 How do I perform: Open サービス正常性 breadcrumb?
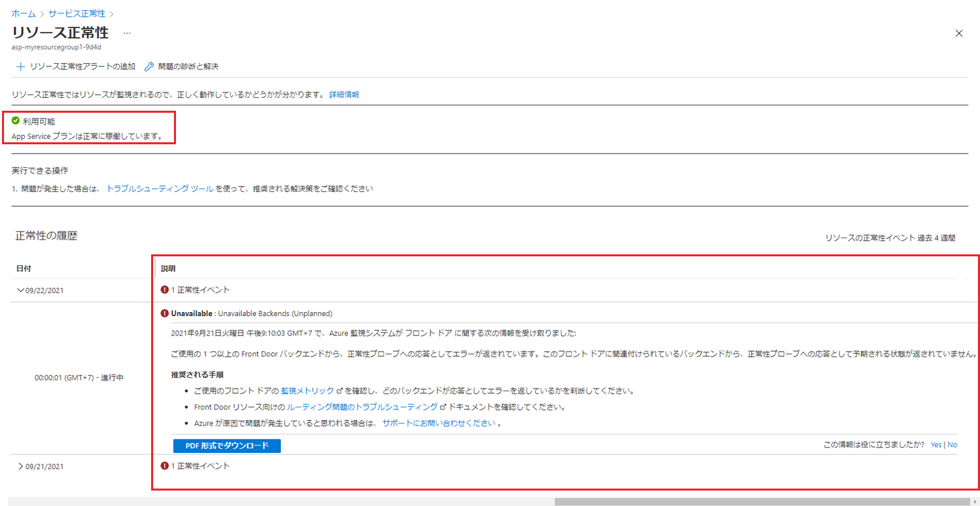click(77, 13)
